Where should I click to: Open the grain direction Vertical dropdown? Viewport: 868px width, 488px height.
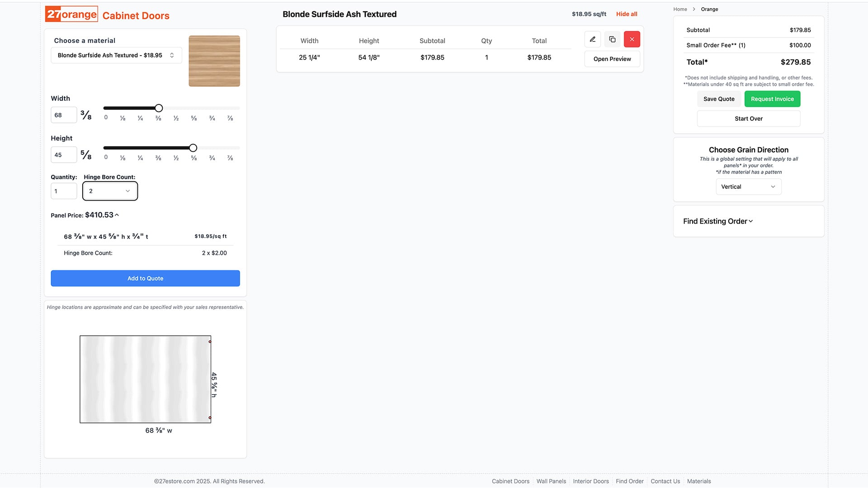coord(748,187)
